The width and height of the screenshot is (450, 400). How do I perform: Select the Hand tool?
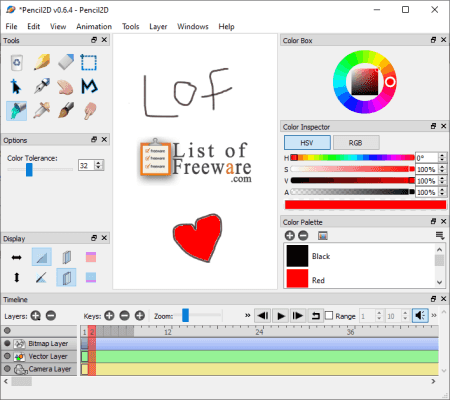coord(65,87)
